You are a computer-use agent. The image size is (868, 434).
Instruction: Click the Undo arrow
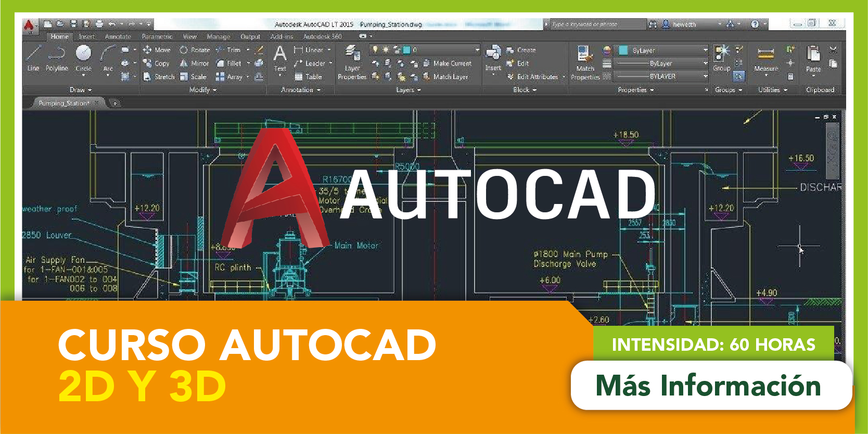(112, 24)
